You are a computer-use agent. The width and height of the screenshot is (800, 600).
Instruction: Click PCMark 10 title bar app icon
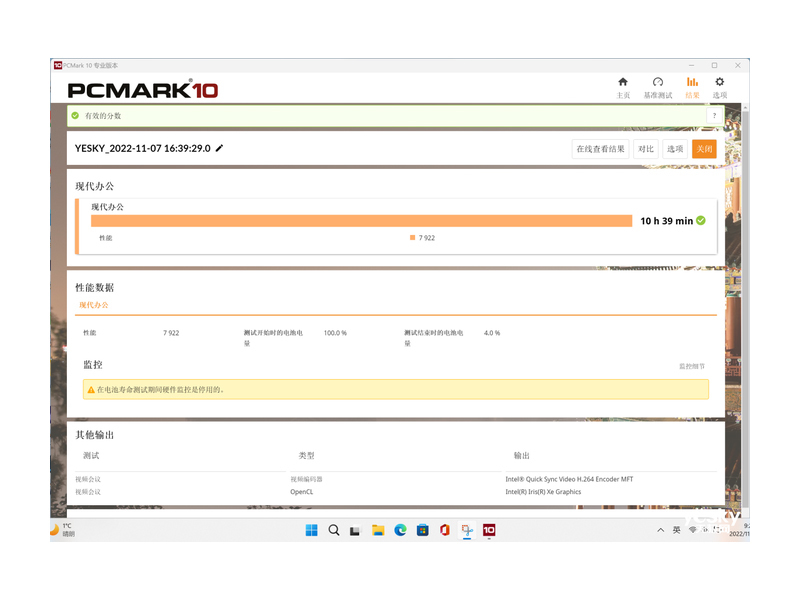58,65
